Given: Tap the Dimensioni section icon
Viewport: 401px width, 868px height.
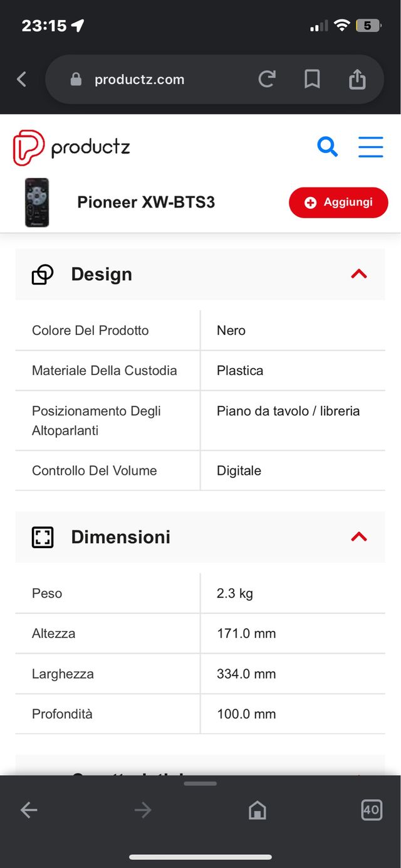Looking at the screenshot, I should click(x=43, y=537).
